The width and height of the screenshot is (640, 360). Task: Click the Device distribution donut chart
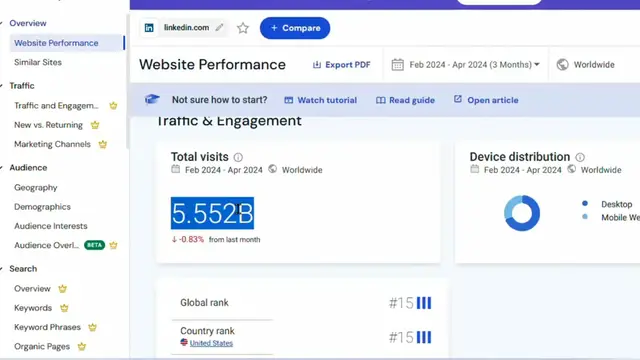tap(522, 213)
